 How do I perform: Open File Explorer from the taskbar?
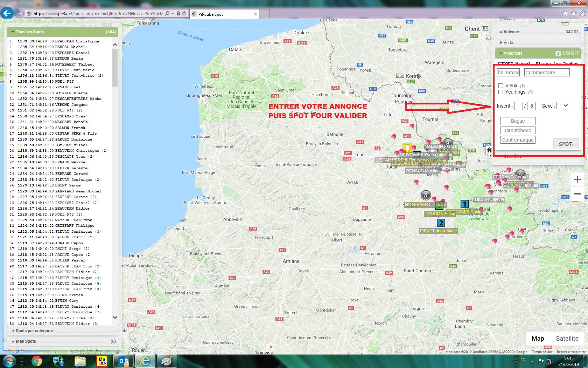click(80, 361)
